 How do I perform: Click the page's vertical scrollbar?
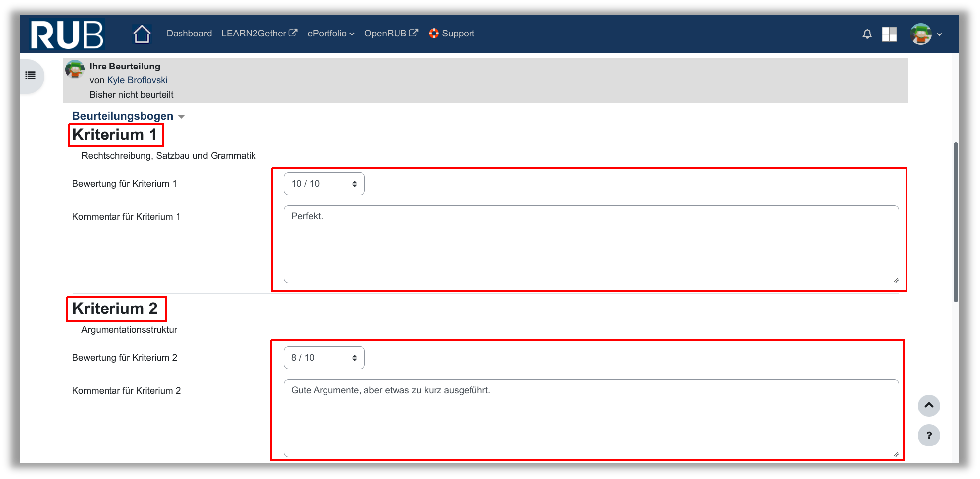955,222
